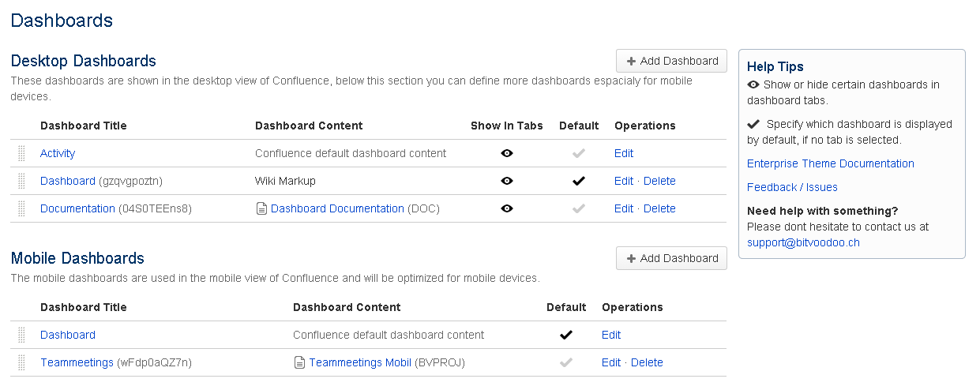This screenshot has height=390, width=980.
Task: Click drag handle of desktop Dashboard (gzqvgpoztn)
Action: click(21, 181)
